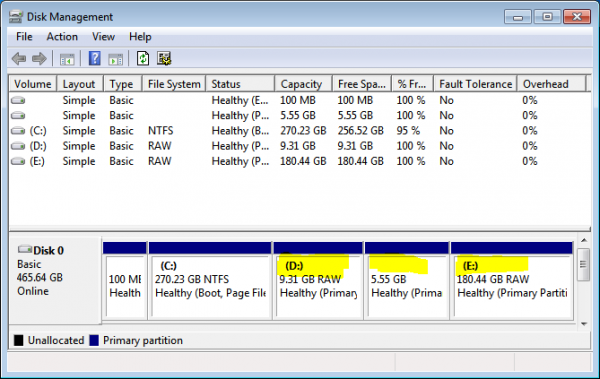Select the (E:) 180.44 GB RAW partition block
600x379 pixels.
(512, 281)
